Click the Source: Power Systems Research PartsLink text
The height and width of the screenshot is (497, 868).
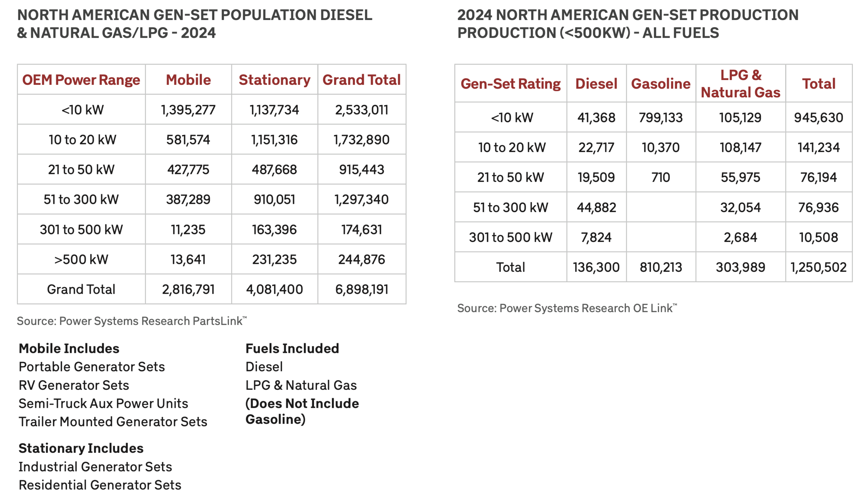tap(131, 321)
